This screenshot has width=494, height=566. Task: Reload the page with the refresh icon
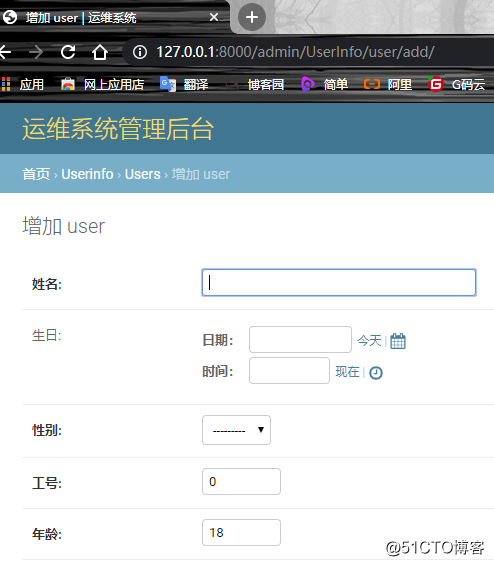coord(68,52)
